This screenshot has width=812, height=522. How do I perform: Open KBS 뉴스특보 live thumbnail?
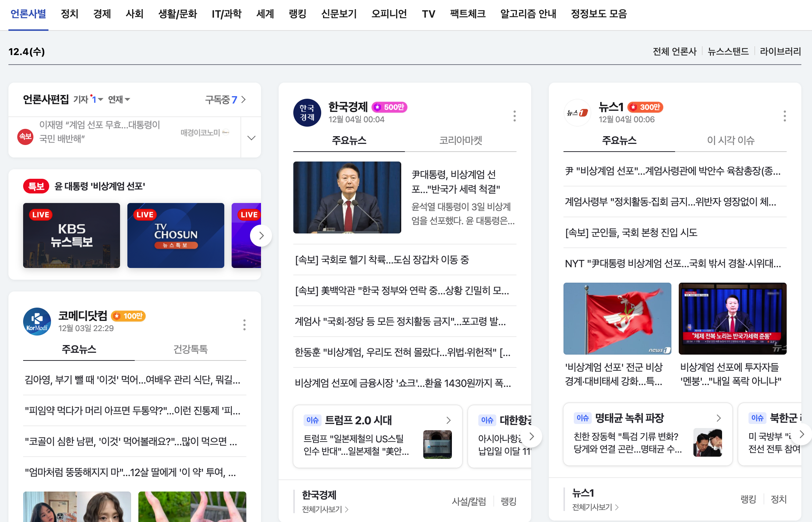tap(72, 235)
